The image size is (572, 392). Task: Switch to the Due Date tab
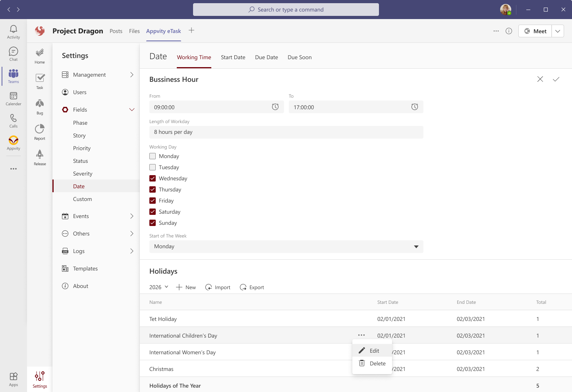point(267,57)
